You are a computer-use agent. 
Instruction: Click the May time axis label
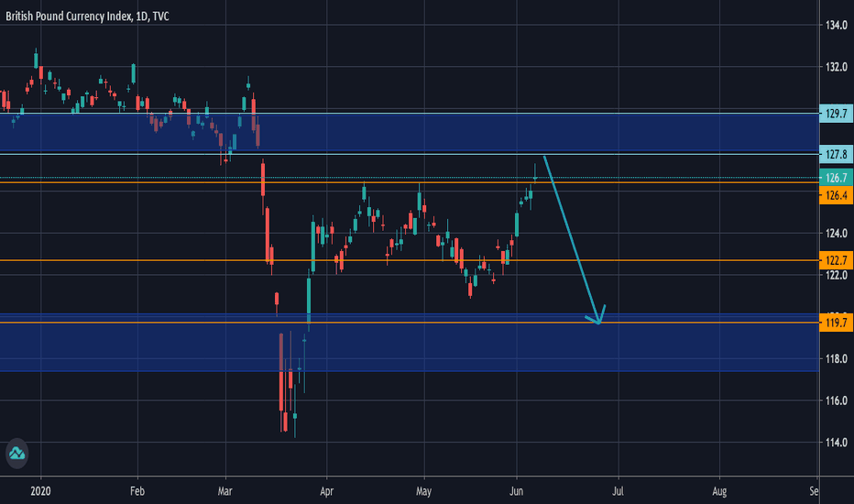423,491
